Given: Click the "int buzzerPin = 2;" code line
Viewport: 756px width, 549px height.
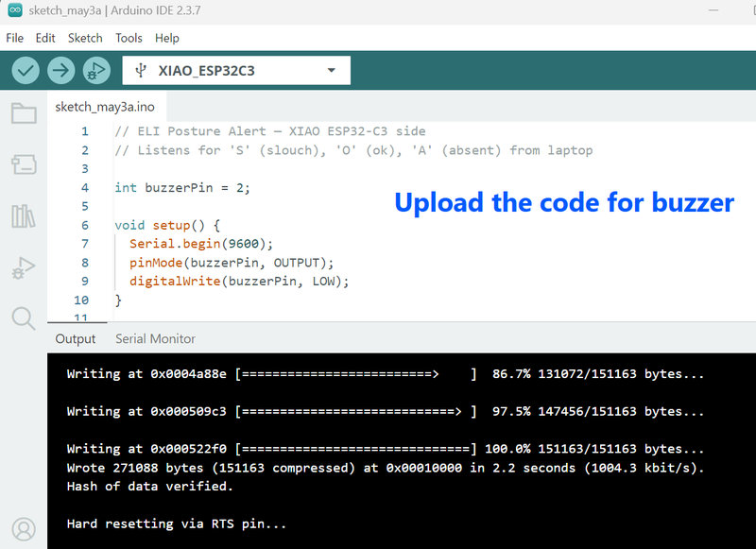Looking at the screenshot, I should click(x=182, y=187).
